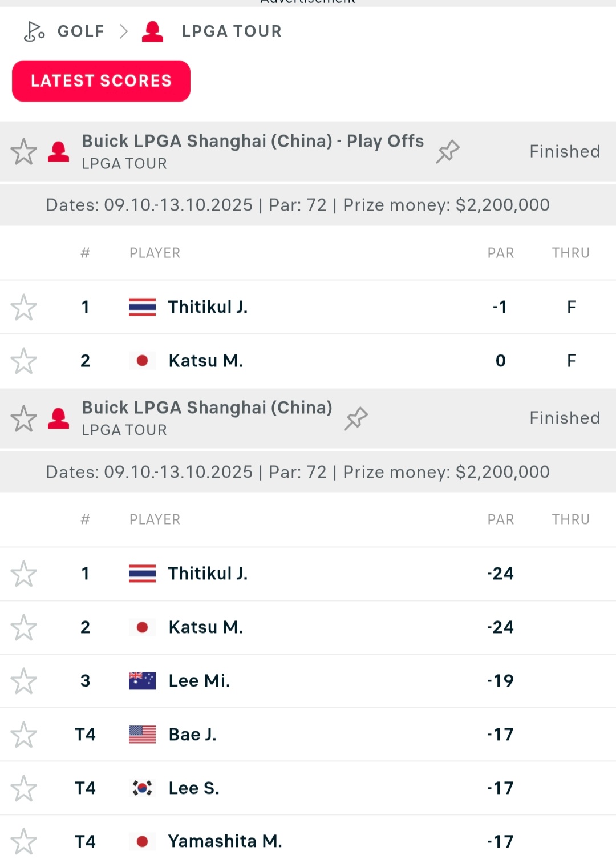Open the GOLF breadcrumb link
The image size is (616, 863).
click(80, 31)
